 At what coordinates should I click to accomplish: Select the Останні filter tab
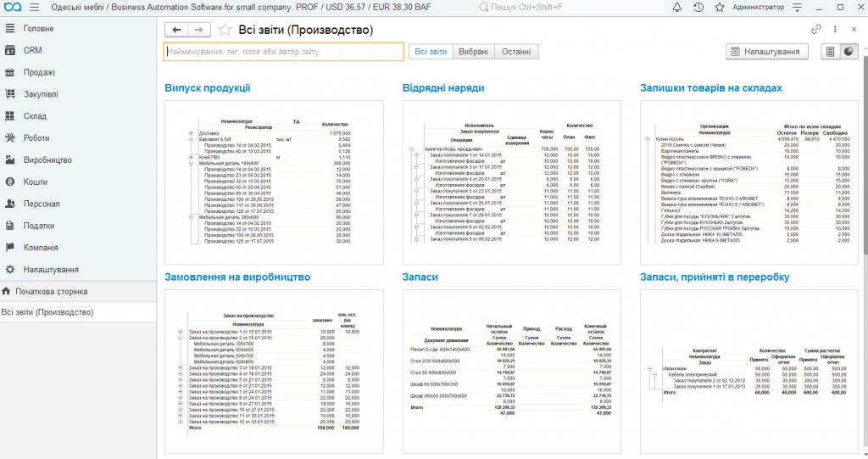[x=516, y=52]
